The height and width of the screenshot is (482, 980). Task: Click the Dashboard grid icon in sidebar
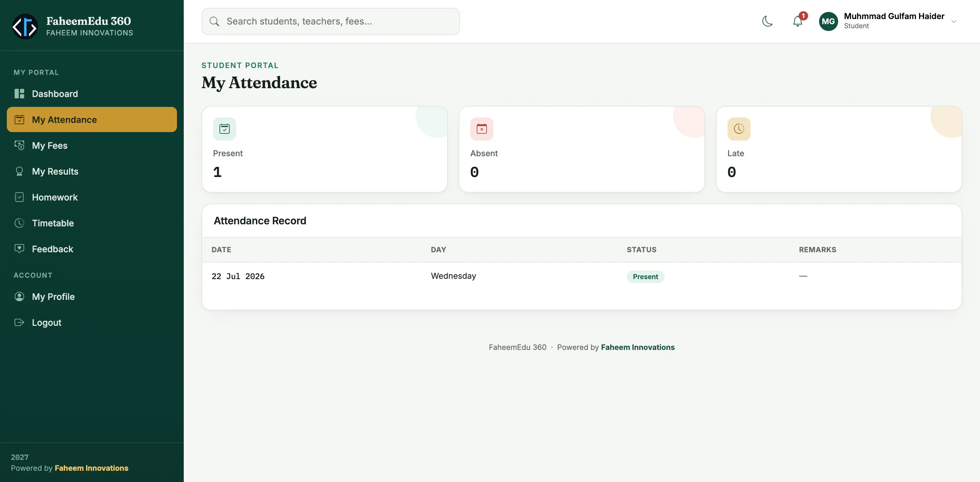pyautogui.click(x=19, y=94)
